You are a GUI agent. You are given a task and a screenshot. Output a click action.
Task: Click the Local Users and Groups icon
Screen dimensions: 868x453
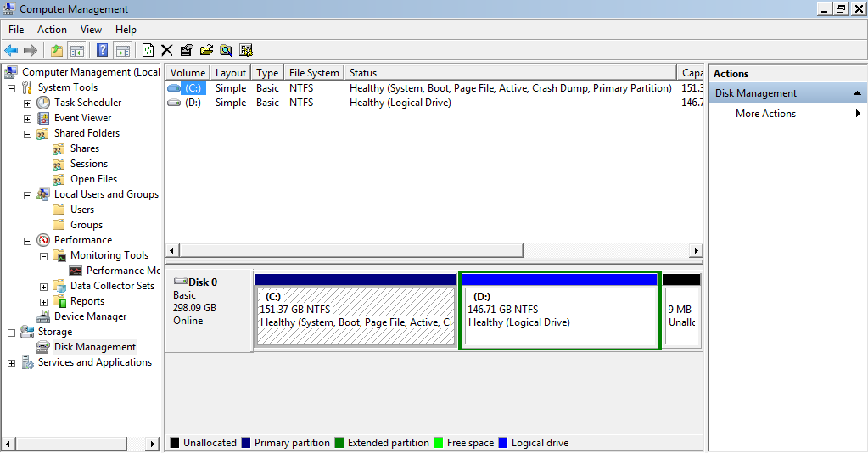click(43, 194)
